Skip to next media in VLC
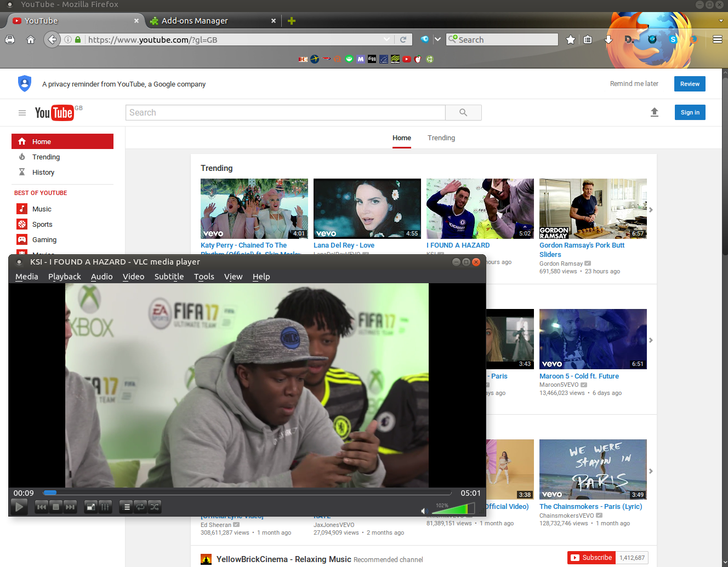This screenshot has width=728, height=567. (70, 507)
